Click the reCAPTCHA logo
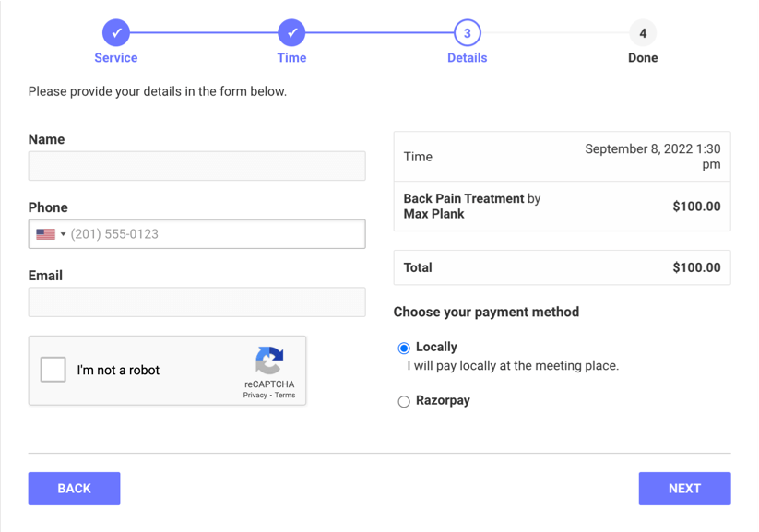759x532 pixels. (x=269, y=361)
